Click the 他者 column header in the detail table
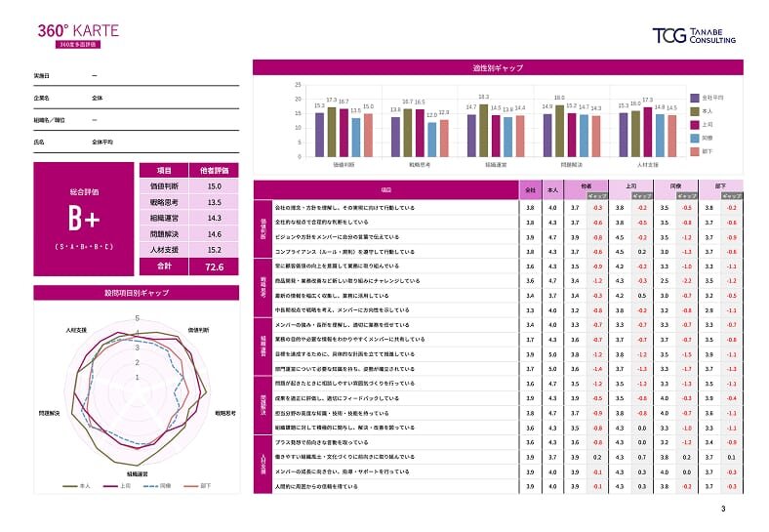This screenshot has width=769, height=532. 587,186
